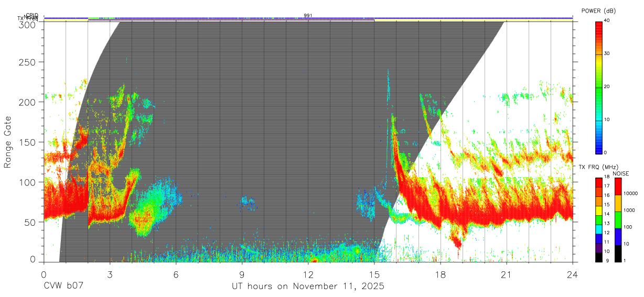Click the '13' label on TX FRQ scale

click(606, 223)
